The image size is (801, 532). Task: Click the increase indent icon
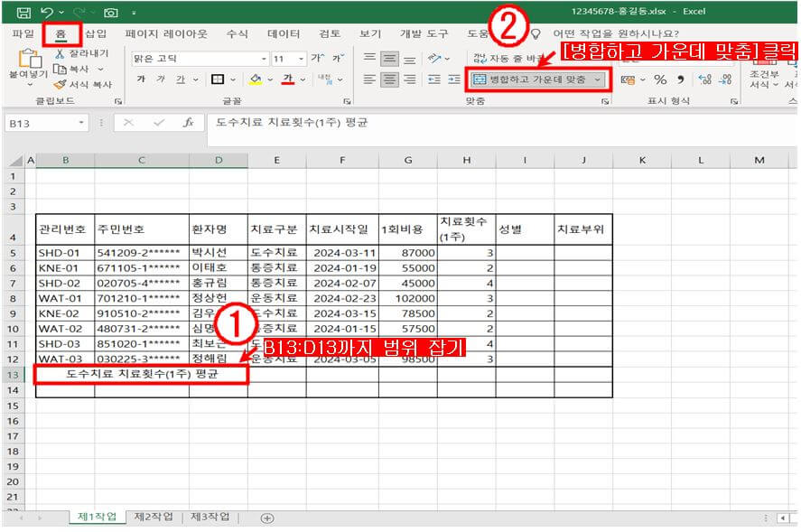454,79
